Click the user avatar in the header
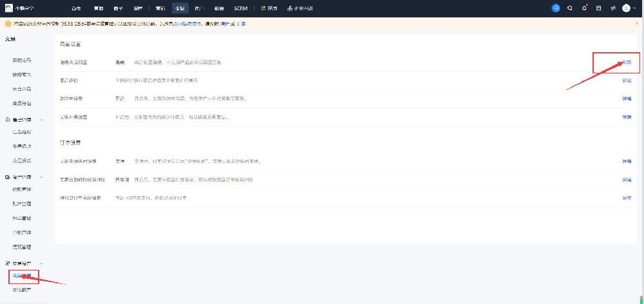 point(625,8)
